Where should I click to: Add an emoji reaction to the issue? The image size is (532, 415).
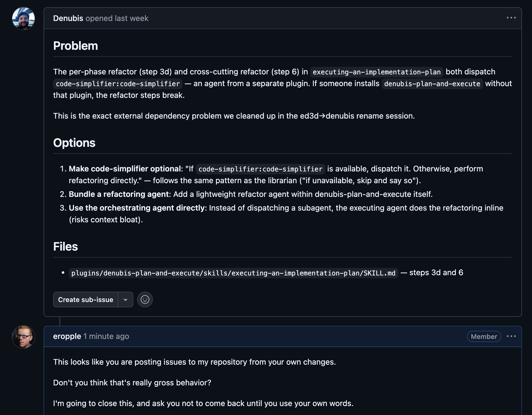click(x=145, y=300)
